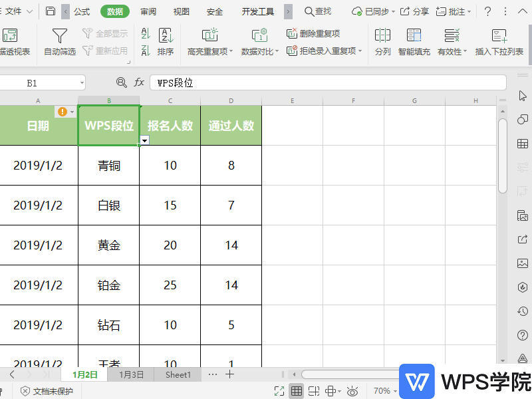Click the fx insert function icon

tap(139, 82)
